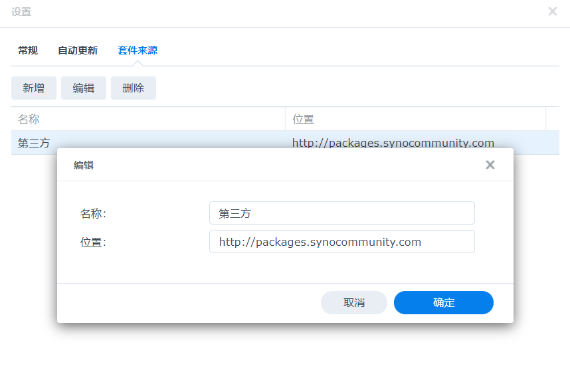Switch to the 自动更新 tab

78,50
